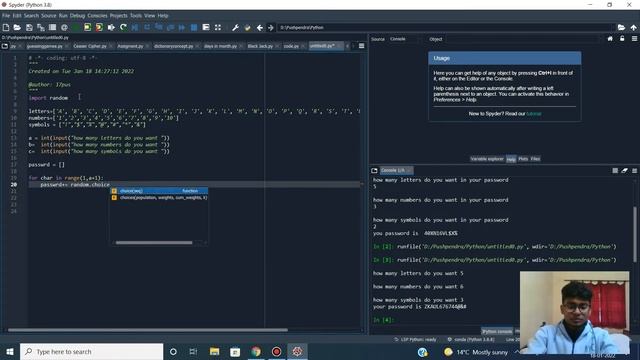The height and width of the screenshot is (360, 640).
Task: Click the Debug file toolbar icon
Action: (135, 27)
